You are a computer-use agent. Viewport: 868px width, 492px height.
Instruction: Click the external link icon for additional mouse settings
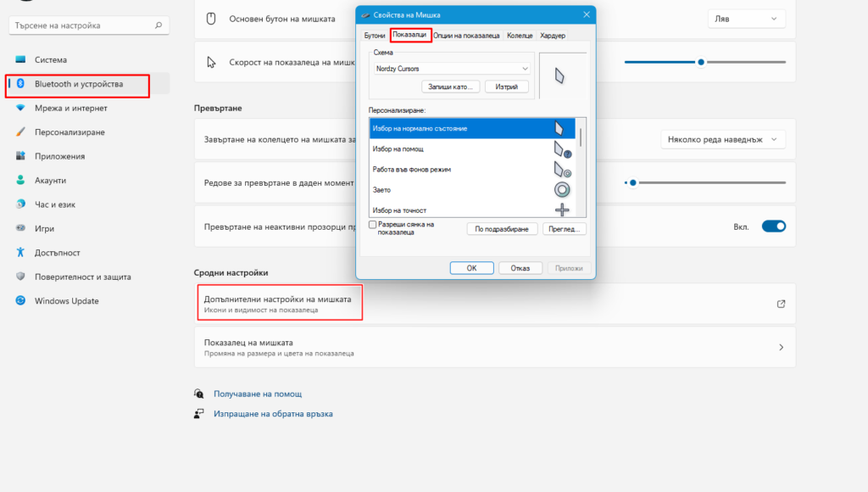781,304
